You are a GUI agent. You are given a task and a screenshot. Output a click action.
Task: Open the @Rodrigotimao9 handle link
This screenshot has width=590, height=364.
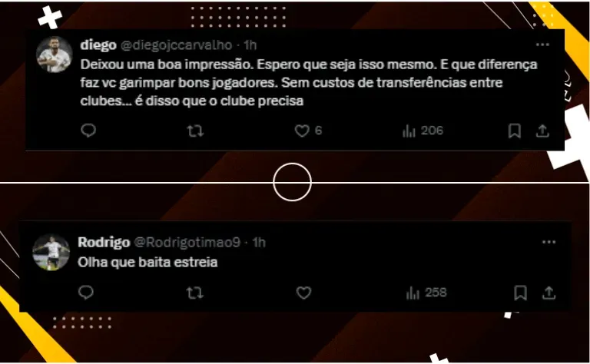(187, 243)
